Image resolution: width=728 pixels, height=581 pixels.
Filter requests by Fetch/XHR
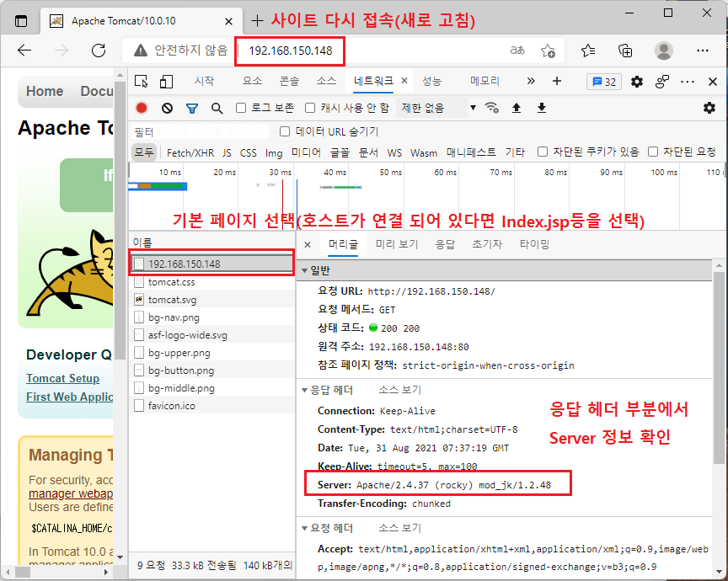190,152
